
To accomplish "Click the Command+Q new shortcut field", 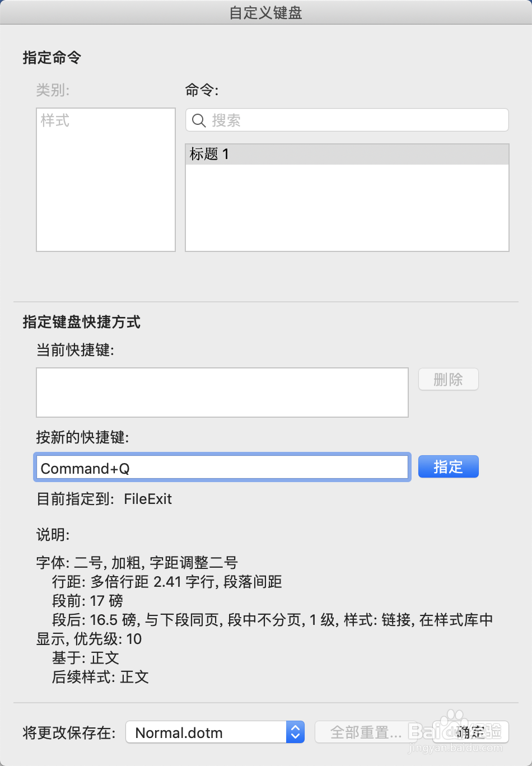I will [222, 468].
